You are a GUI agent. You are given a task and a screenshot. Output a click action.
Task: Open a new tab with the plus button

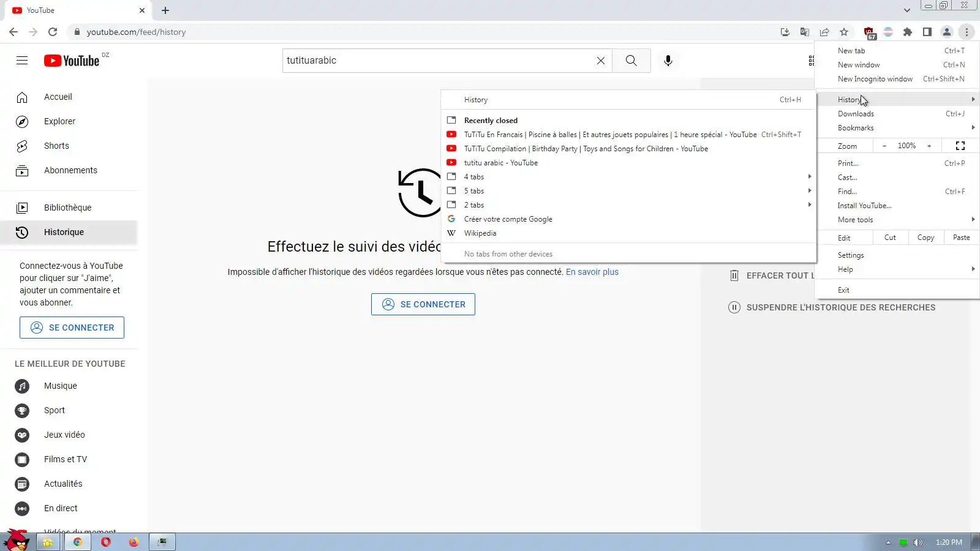(165, 10)
